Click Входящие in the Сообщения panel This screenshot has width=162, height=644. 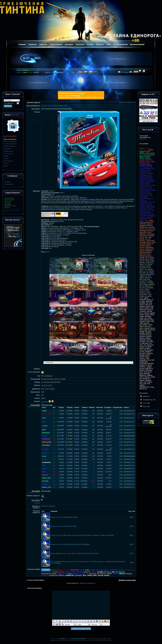(8, 182)
